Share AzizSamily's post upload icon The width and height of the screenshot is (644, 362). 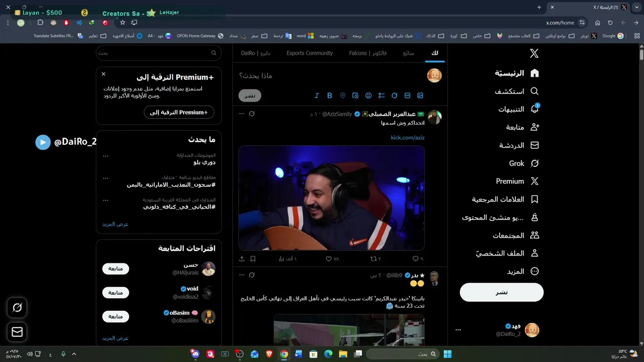[242, 259]
